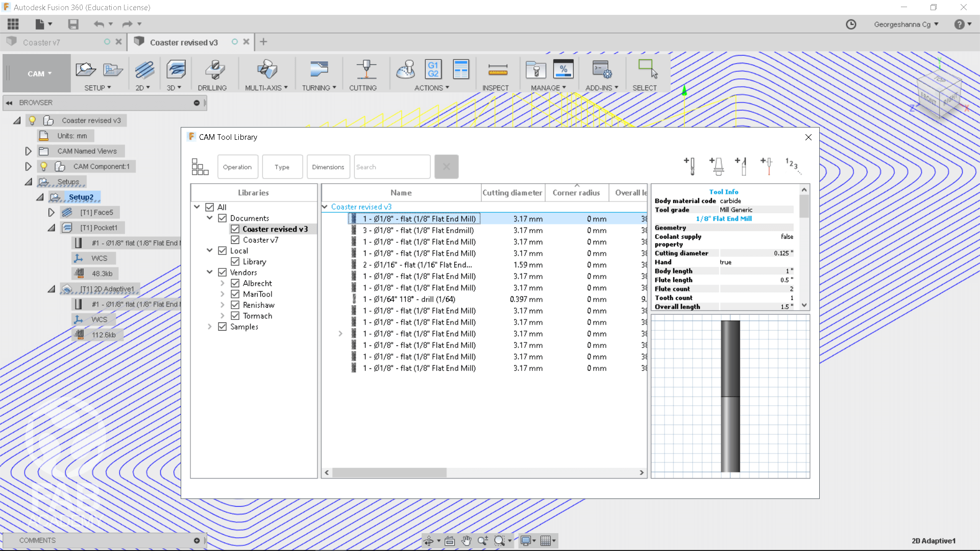Toggle the Coaster v7 library checkbox
The height and width of the screenshot is (551, 980).
click(x=235, y=240)
